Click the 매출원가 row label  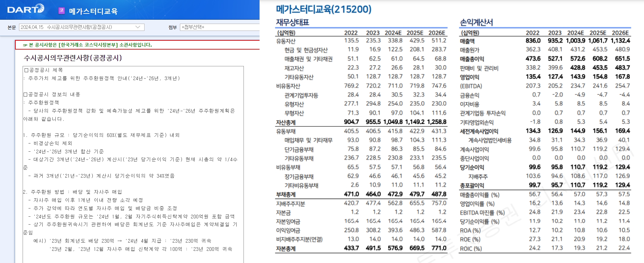469,50
